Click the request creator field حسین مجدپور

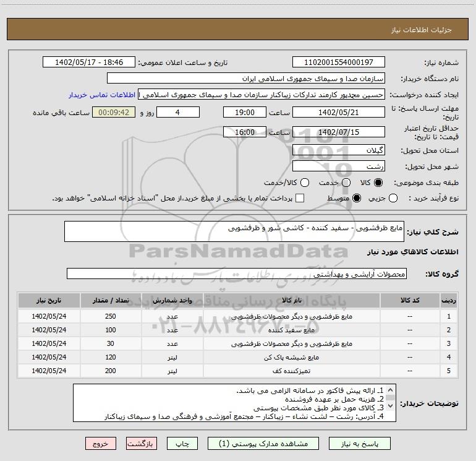click(x=261, y=95)
